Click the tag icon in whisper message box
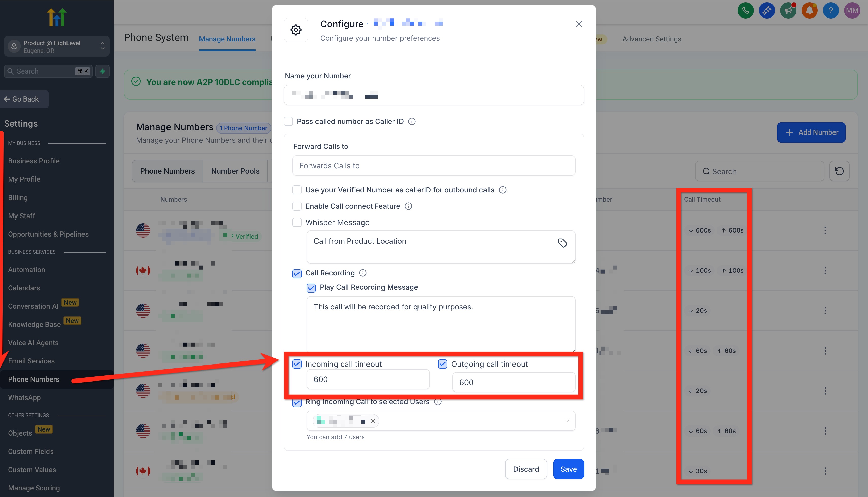 click(563, 243)
